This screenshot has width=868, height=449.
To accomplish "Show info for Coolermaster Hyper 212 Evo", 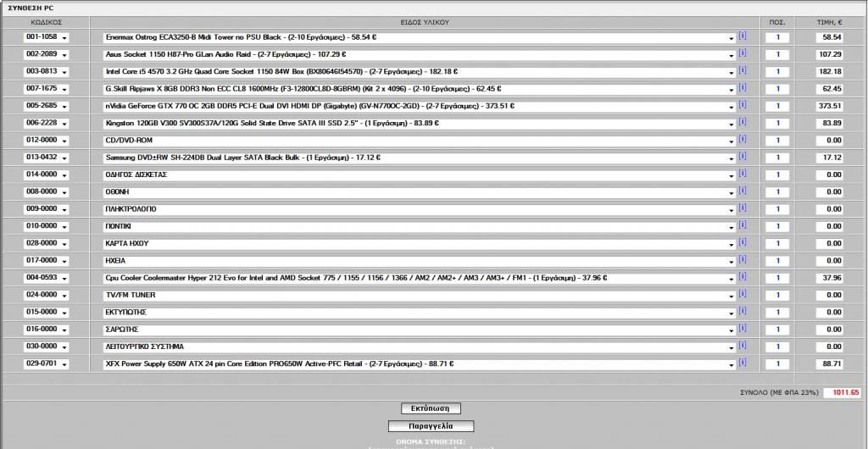I will (743, 276).
